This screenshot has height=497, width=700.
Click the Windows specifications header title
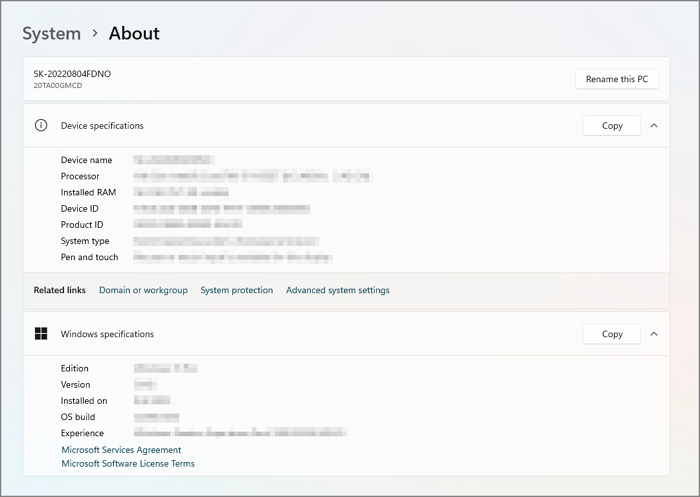click(107, 334)
